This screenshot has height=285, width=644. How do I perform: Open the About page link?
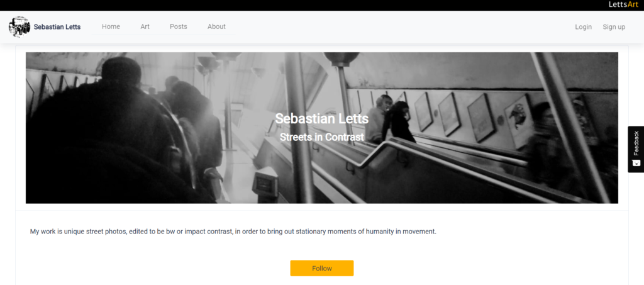point(216,26)
